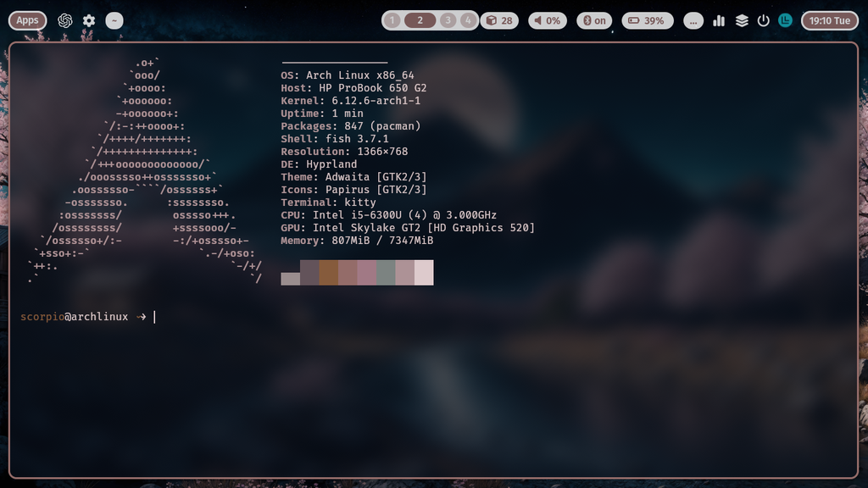868x488 pixels.
Task: Open the Apps launcher button
Action: click(27, 20)
